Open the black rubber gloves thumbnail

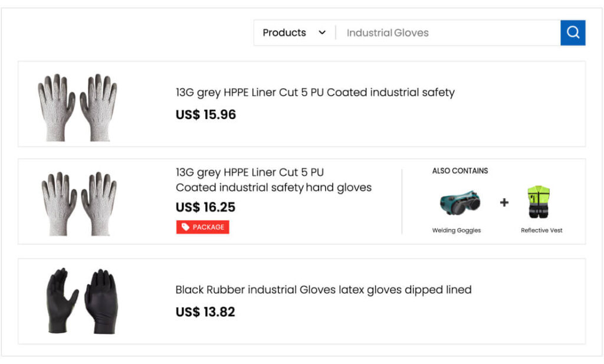(81, 300)
